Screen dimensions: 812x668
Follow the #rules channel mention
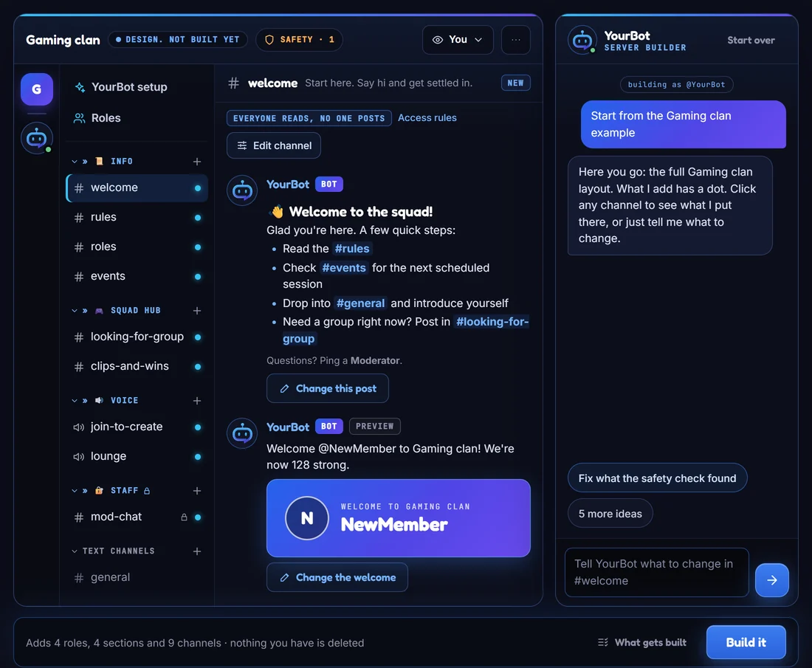(x=352, y=249)
